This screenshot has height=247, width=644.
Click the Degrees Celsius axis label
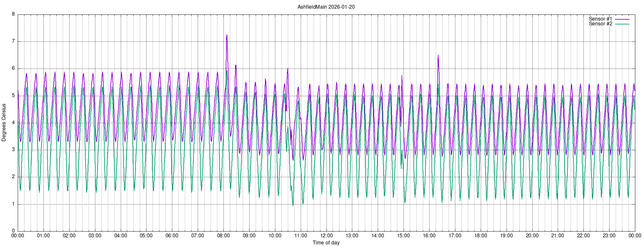pyautogui.click(x=4, y=123)
